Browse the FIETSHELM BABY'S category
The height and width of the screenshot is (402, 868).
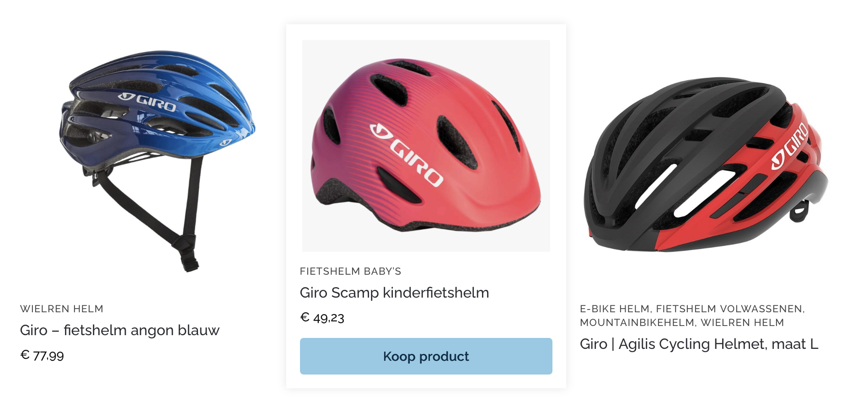point(350,271)
